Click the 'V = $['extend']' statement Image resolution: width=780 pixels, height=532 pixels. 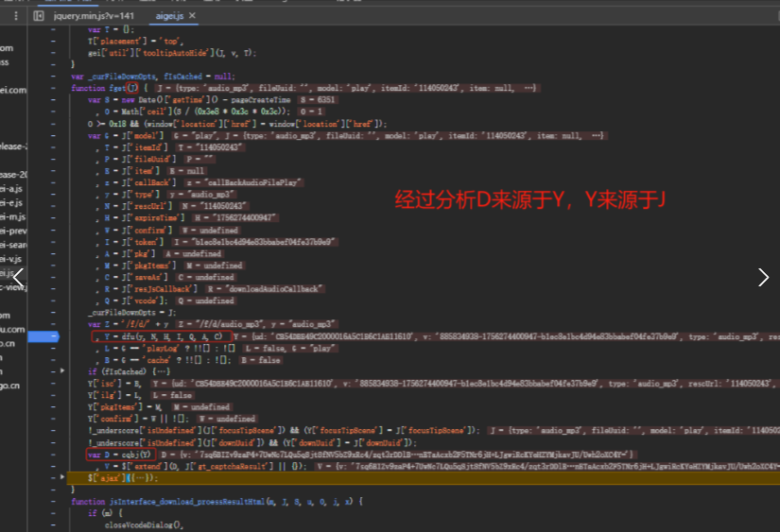point(205,467)
